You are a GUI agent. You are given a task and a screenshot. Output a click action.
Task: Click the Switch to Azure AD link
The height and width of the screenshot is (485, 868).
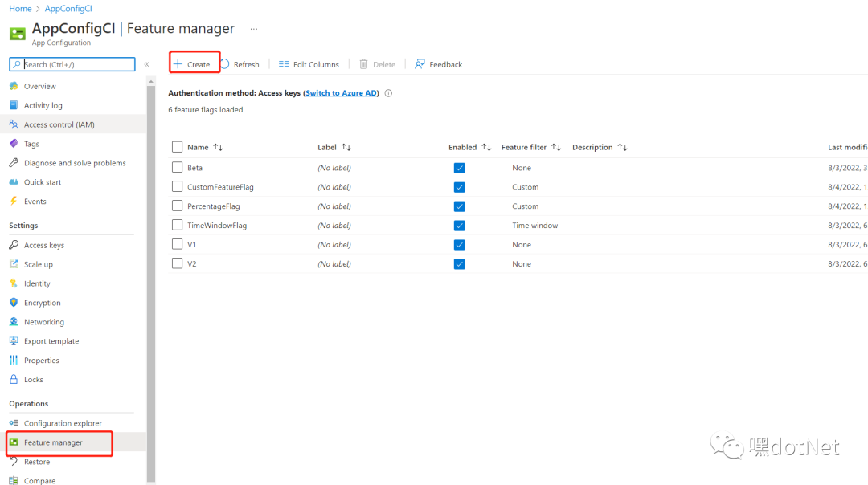(x=341, y=93)
